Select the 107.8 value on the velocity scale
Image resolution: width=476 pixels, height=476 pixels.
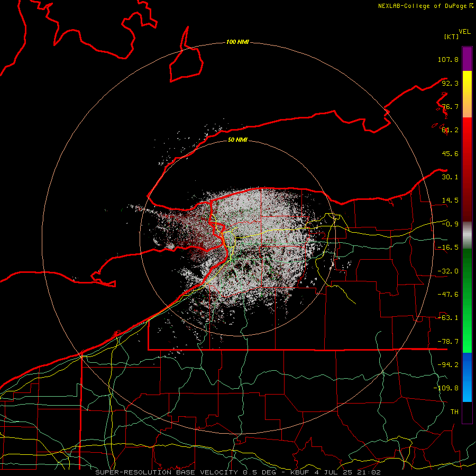coord(448,59)
